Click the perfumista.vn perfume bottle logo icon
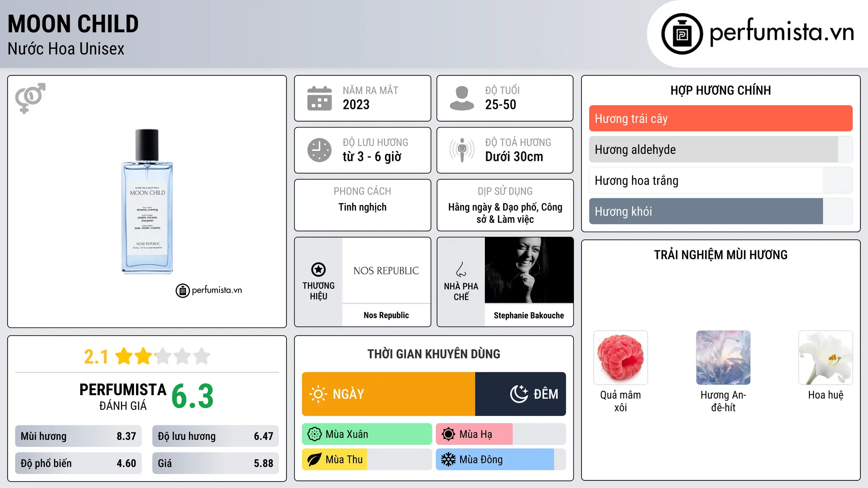Viewport: 868px width, 488px height. 682,34
